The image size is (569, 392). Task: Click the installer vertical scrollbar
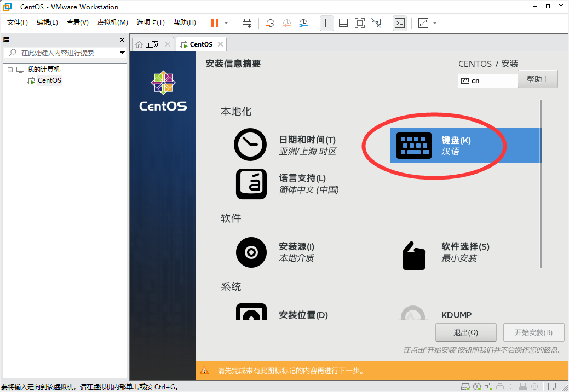[x=541, y=184]
